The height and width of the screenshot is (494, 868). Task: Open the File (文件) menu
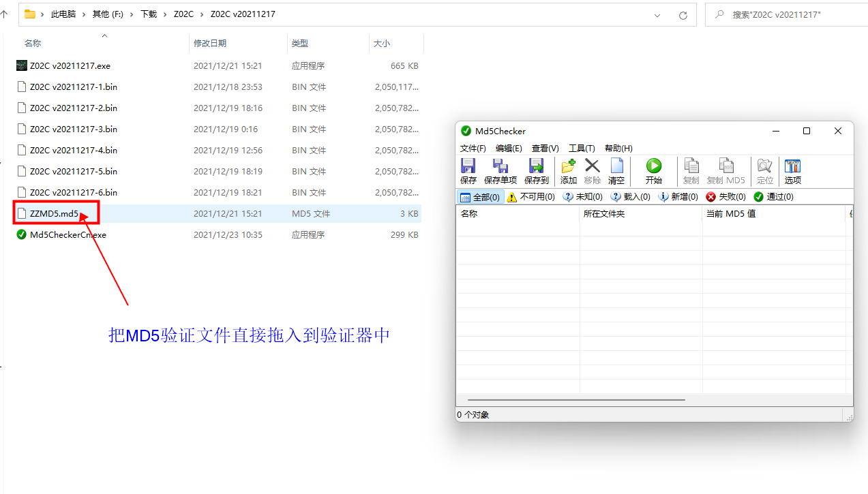pyautogui.click(x=473, y=149)
